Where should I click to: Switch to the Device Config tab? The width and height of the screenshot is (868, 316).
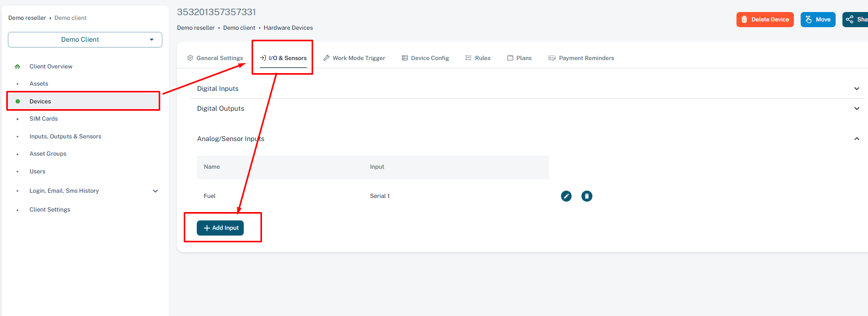pyautogui.click(x=425, y=58)
